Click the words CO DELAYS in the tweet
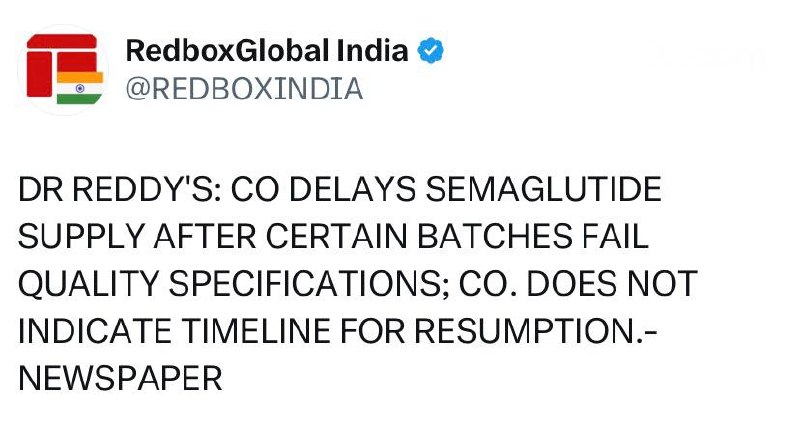Viewport: 800px width, 424px height. click(323, 189)
